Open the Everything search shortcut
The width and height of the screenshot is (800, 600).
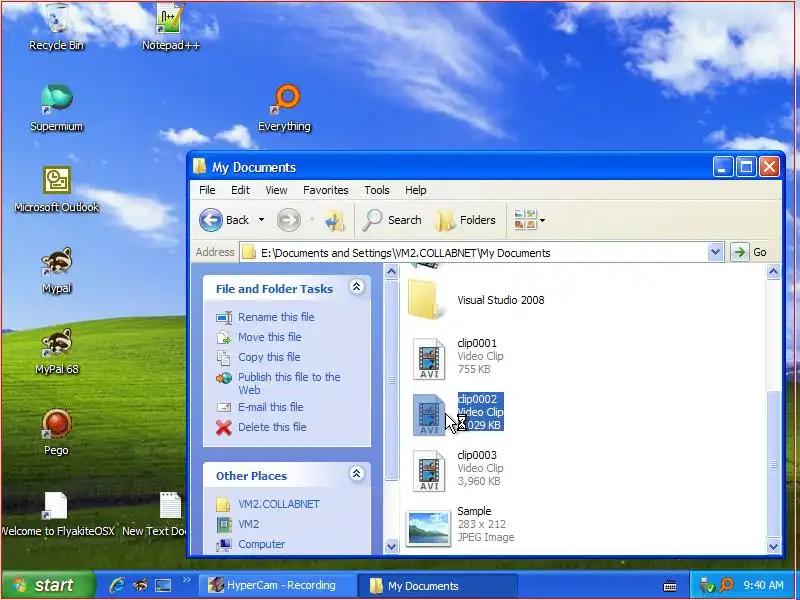click(284, 108)
